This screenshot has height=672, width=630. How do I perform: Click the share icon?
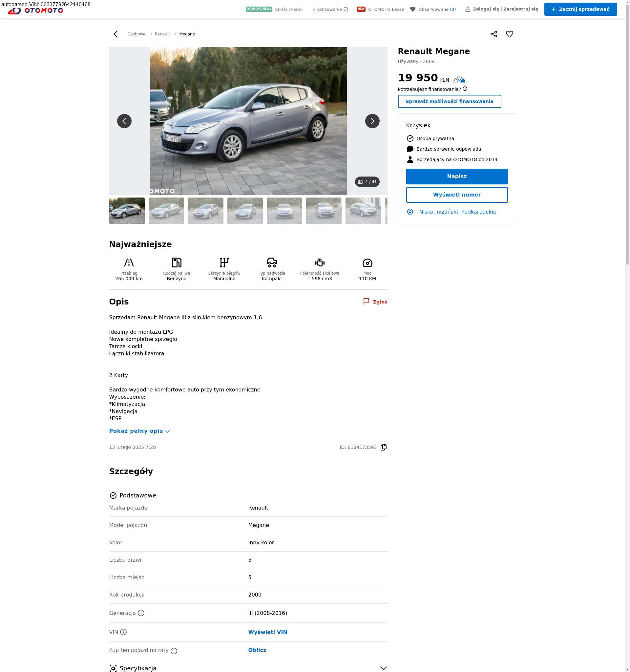pyautogui.click(x=493, y=34)
